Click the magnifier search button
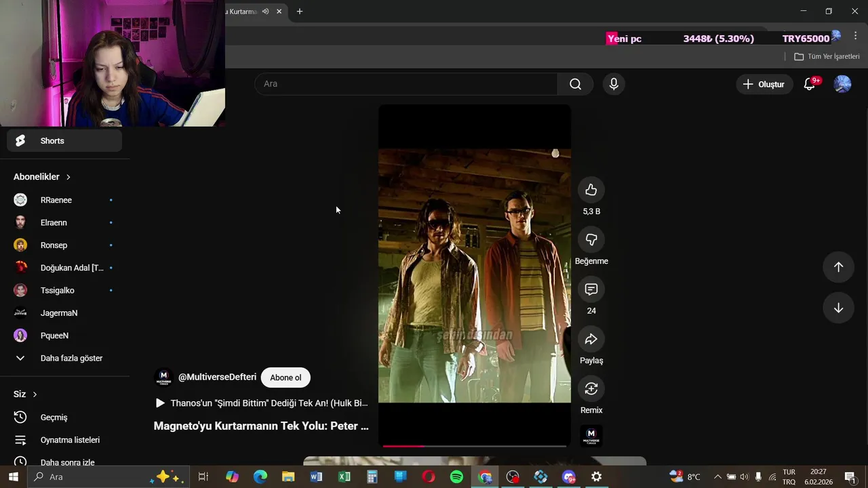Screen dimensions: 868x488 click(575, 84)
